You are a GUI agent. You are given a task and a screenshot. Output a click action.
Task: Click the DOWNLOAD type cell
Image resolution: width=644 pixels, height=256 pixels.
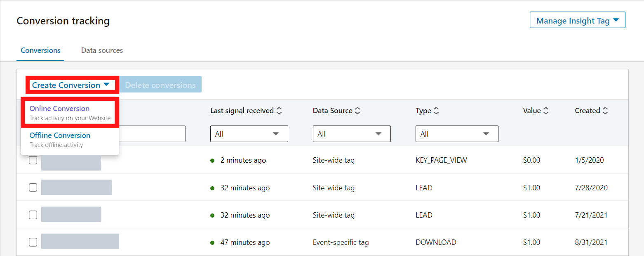pyautogui.click(x=436, y=242)
